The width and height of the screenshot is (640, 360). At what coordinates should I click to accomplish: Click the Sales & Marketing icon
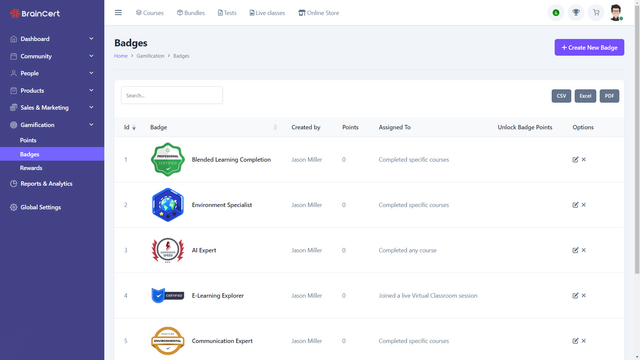[13, 108]
